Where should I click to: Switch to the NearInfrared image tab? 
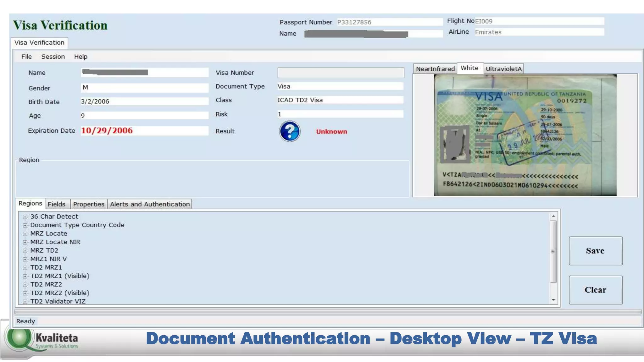point(435,69)
